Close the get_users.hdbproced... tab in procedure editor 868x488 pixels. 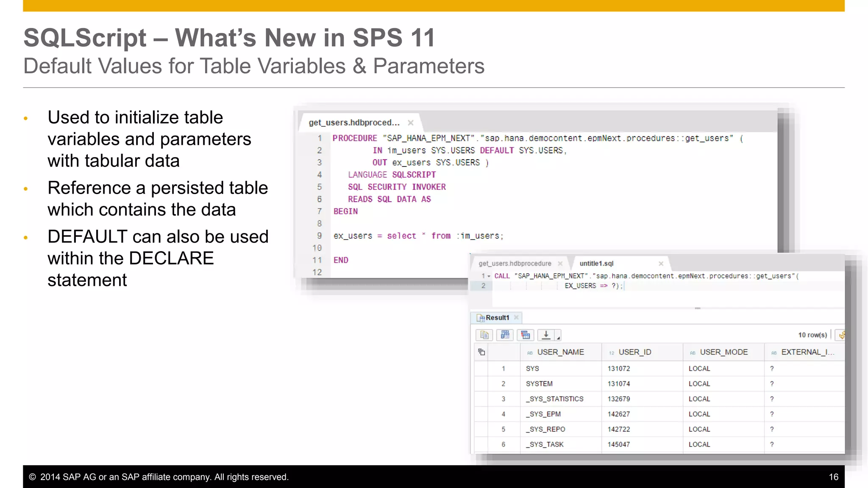tap(411, 123)
